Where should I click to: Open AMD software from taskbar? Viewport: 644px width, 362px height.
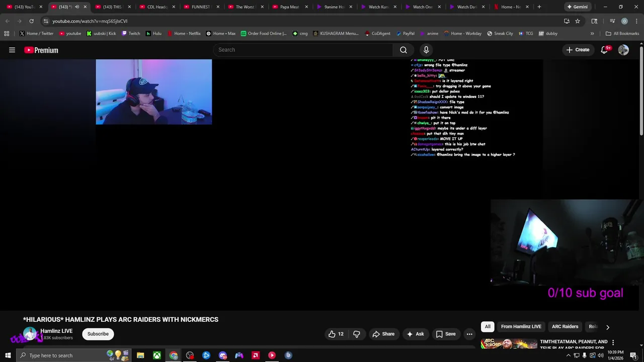(256, 355)
